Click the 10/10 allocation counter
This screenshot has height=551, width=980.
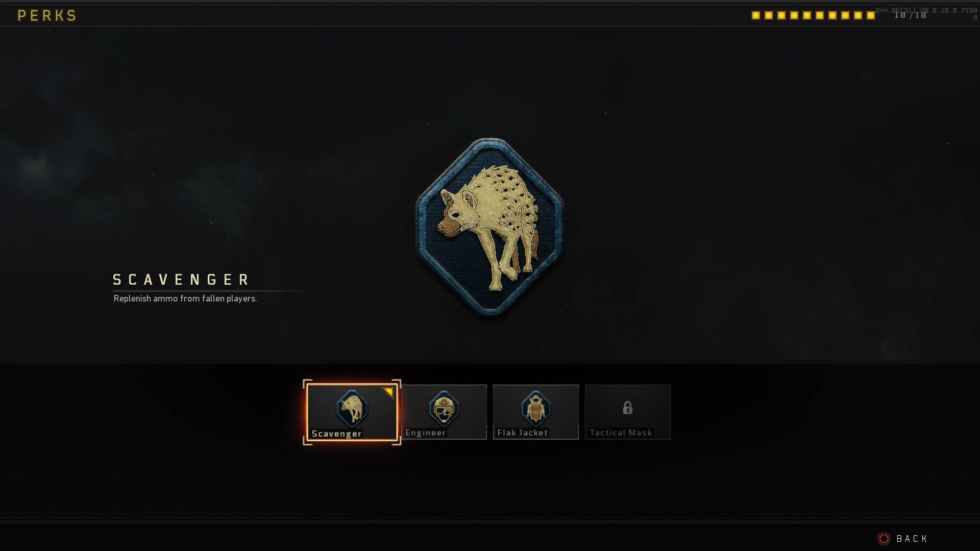(x=910, y=15)
